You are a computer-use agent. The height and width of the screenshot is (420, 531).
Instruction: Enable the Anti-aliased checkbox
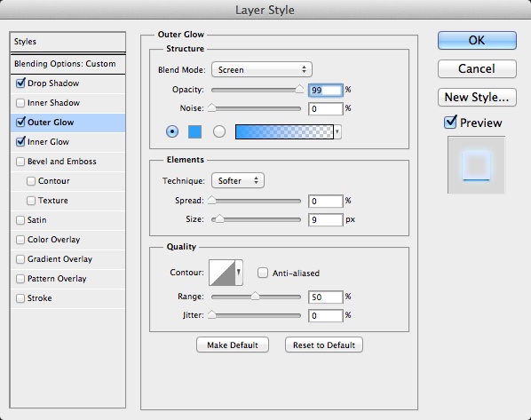coord(263,273)
